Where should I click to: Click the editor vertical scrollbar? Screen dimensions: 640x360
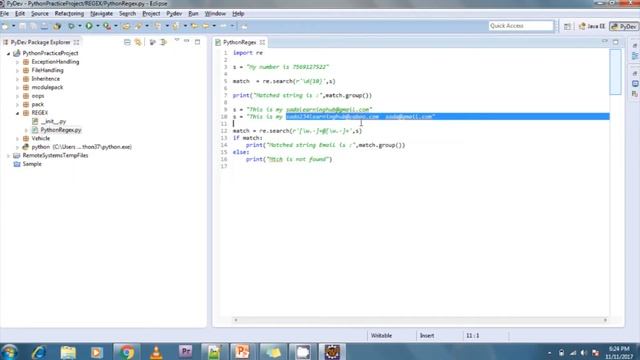coord(616,71)
